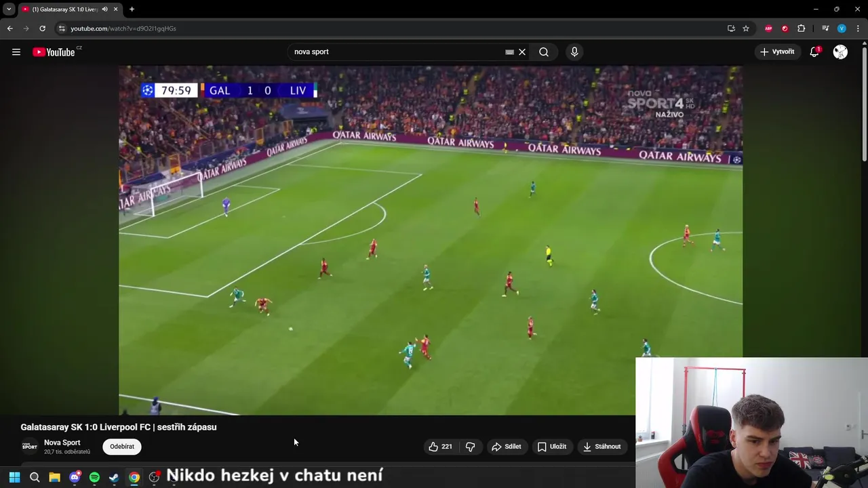Switch to Chrome in the taskbar
Viewport: 868px width, 488px height.
134,477
